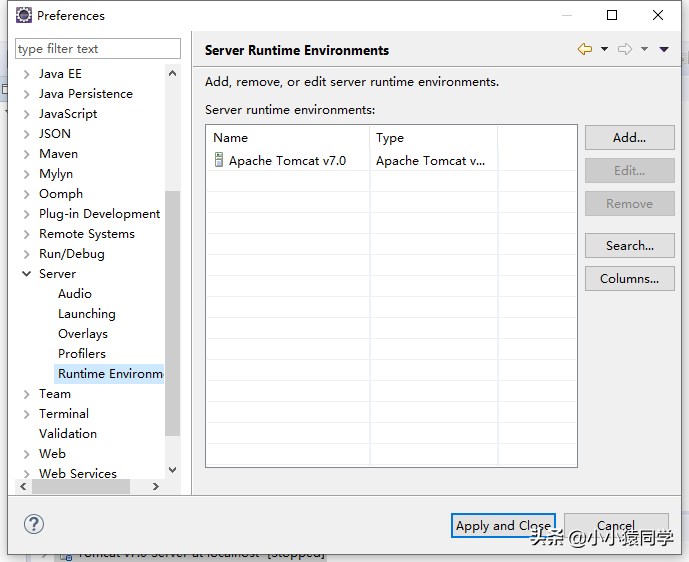Click the tree vertical scrollbar thumb
The image size is (689, 562).
coord(173,313)
